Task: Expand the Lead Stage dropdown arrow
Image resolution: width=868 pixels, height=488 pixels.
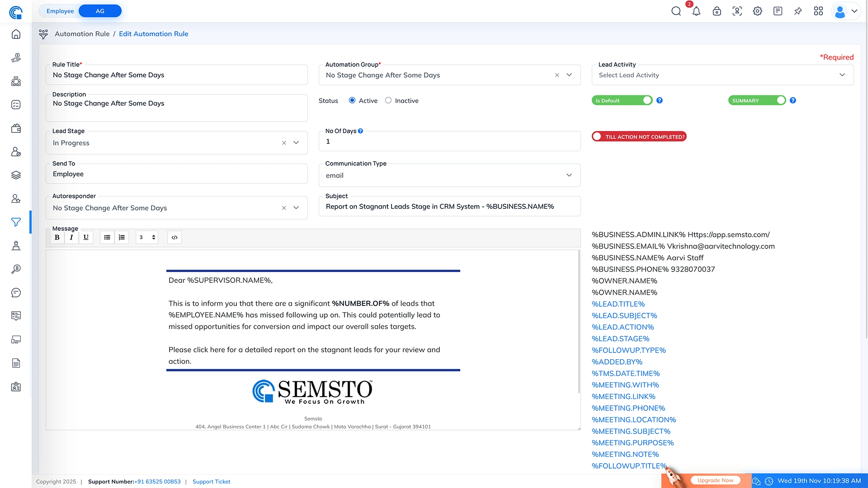Action: tap(296, 143)
